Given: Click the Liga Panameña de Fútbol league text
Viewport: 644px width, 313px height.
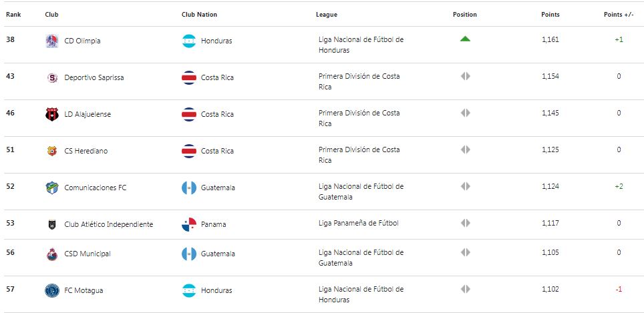Looking at the screenshot, I should click(359, 223).
